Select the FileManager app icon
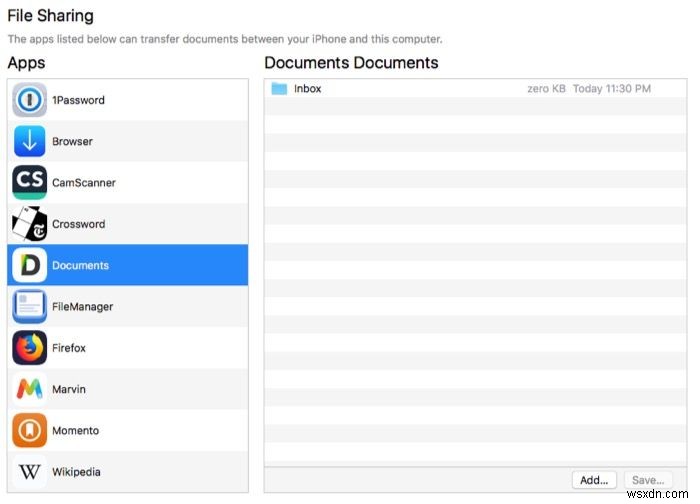Viewport: 700px width, 504px height. tap(29, 306)
